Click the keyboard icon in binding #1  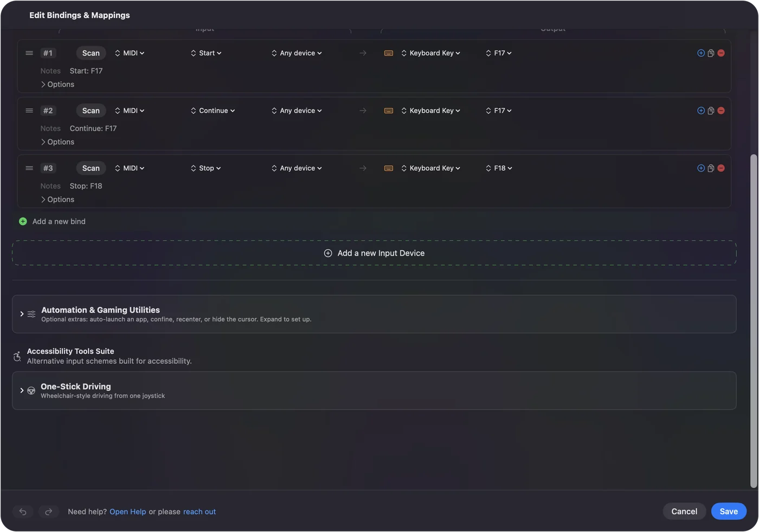pyautogui.click(x=389, y=53)
